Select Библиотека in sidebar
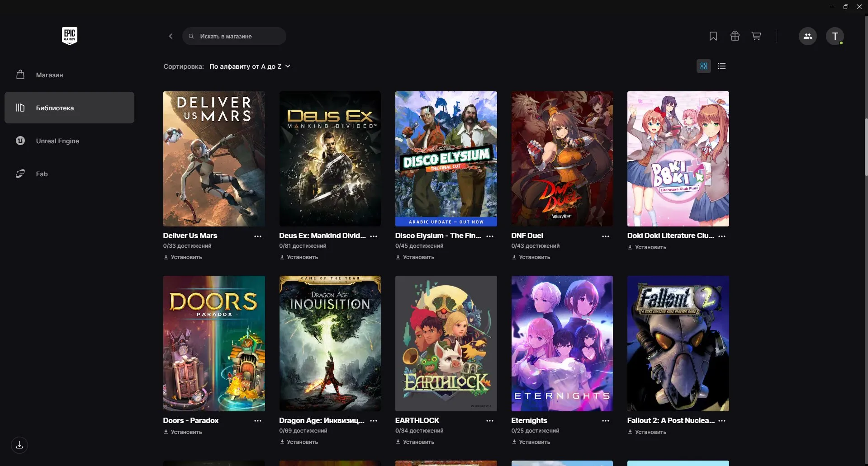Image resolution: width=868 pixels, height=466 pixels. pos(69,108)
